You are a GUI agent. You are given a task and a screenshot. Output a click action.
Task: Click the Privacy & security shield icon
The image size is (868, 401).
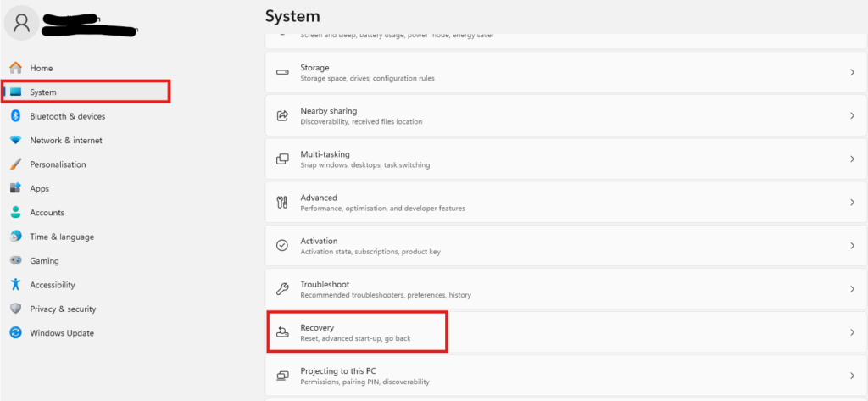(15, 309)
